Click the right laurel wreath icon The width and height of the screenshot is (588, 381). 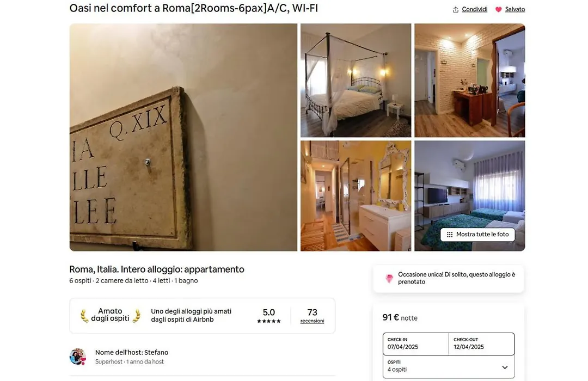click(x=137, y=316)
